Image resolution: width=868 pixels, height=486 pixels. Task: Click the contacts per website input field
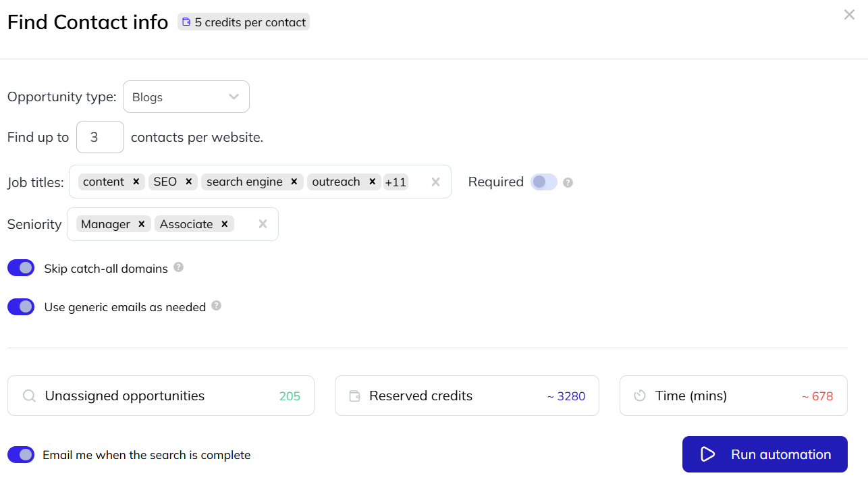100,137
